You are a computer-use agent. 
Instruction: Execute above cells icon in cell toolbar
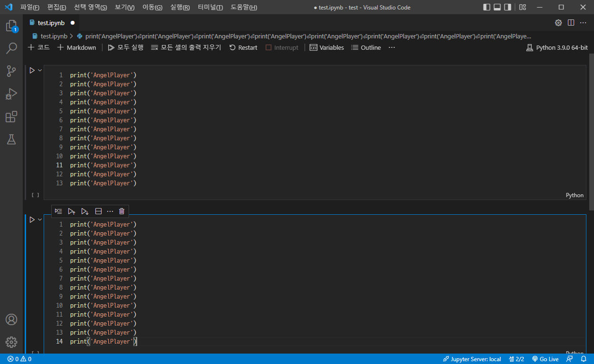click(x=72, y=211)
